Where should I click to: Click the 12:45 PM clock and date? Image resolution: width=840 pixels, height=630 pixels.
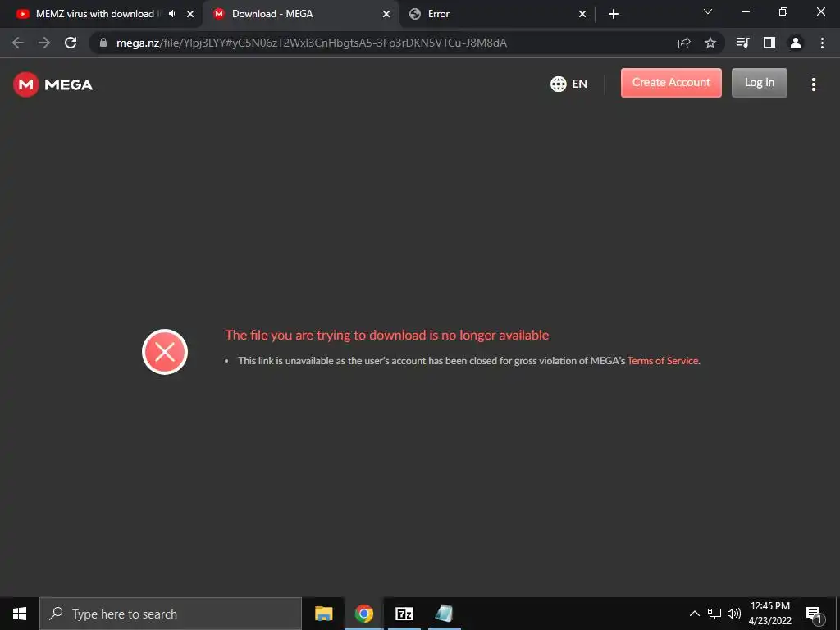coord(769,614)
